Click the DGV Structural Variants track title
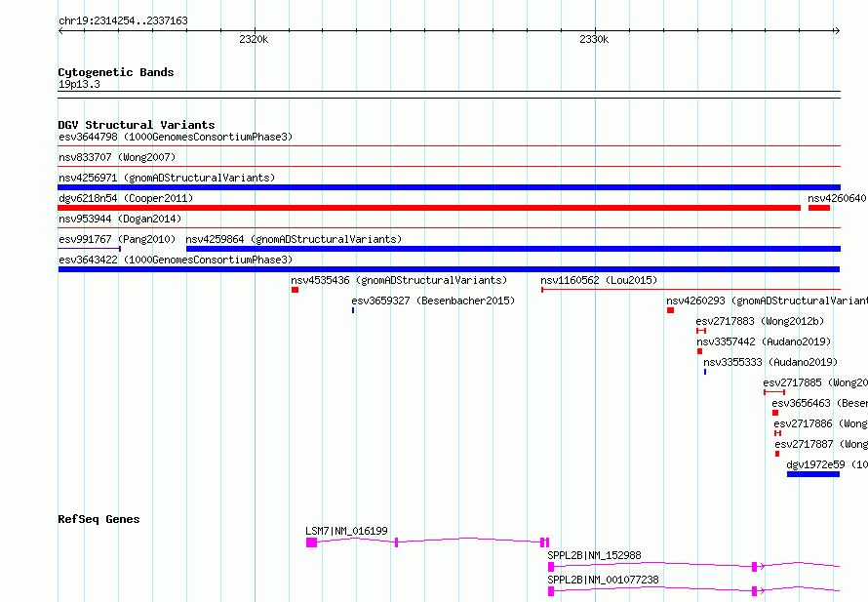 click(137, 125)
